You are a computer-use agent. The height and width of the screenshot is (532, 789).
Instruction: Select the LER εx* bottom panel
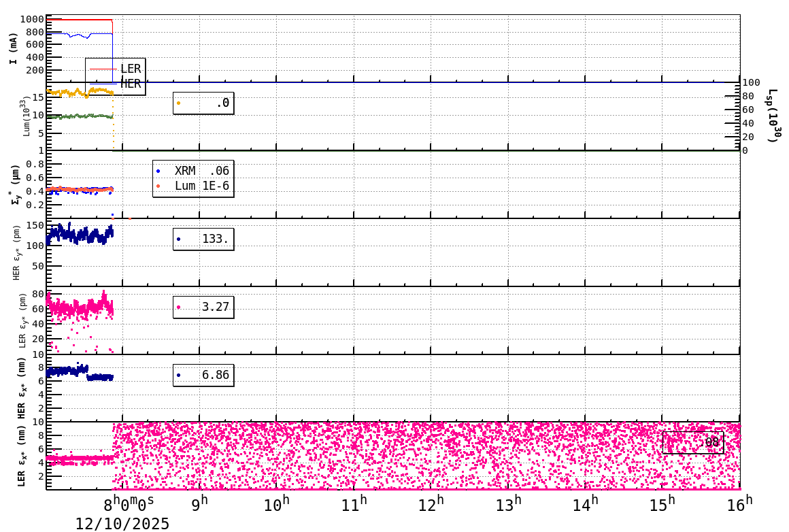394,456
